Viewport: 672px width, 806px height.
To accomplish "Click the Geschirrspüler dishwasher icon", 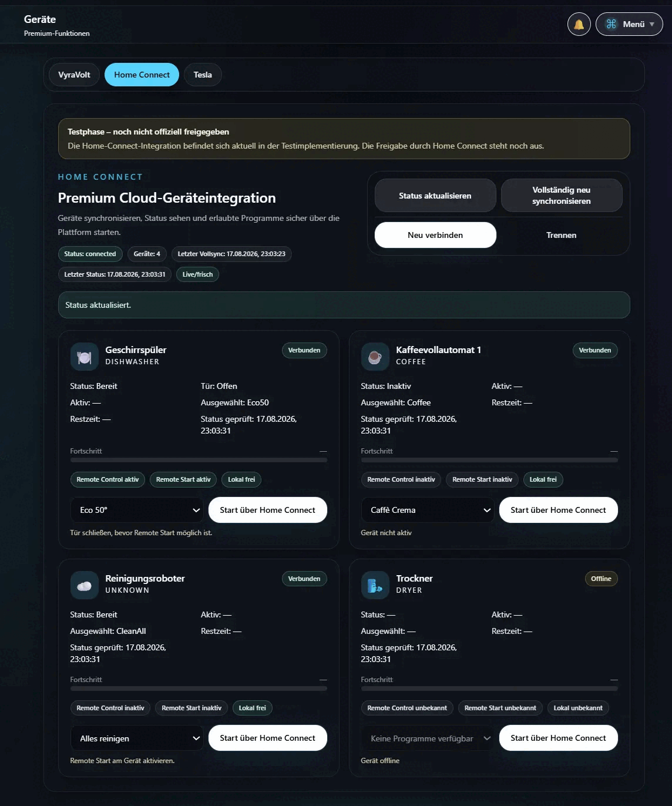I will pyautogui.click(x=85, y=357).
